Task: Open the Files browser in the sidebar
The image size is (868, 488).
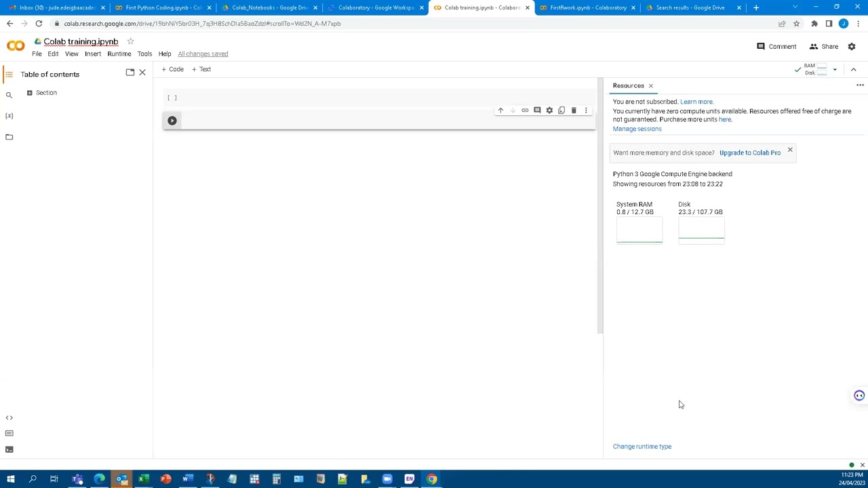Action: click(x=9, y=137)
